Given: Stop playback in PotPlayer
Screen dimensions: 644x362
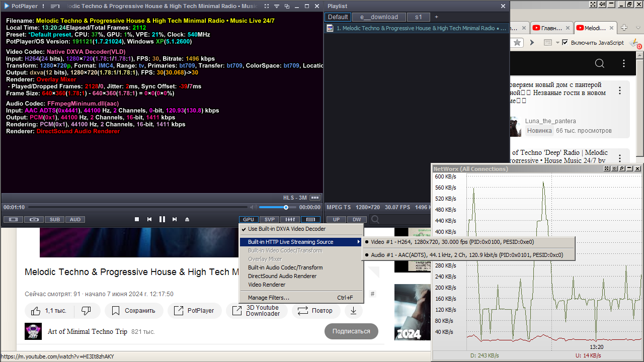Looking at the screenshot, I should 137,219.
